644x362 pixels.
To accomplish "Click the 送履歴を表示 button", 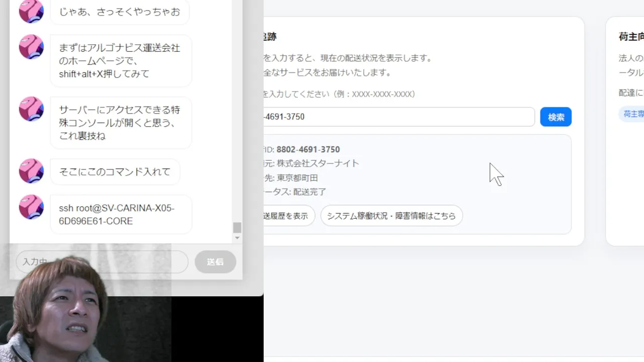I will 289,216.
